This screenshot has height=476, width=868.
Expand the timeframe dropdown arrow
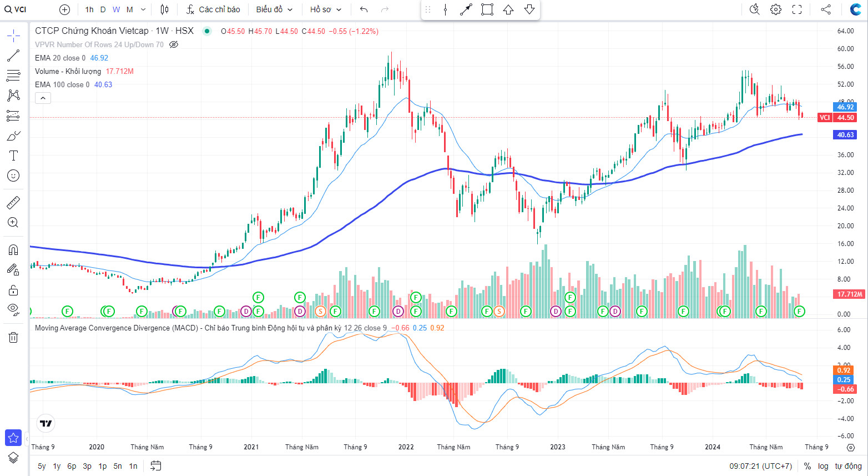point(143,9)
